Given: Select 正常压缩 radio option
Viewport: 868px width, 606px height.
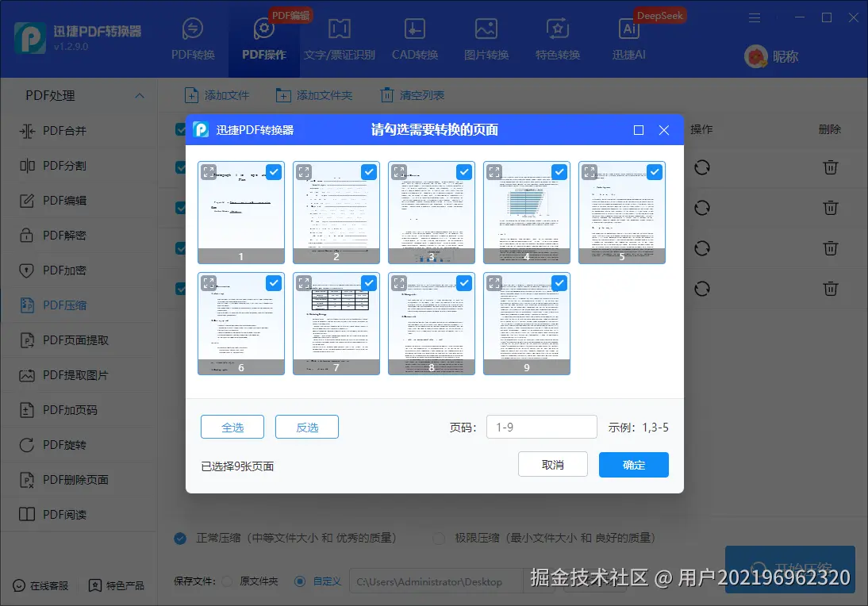Looking at the screenshot, I should [x=180, y=538].
